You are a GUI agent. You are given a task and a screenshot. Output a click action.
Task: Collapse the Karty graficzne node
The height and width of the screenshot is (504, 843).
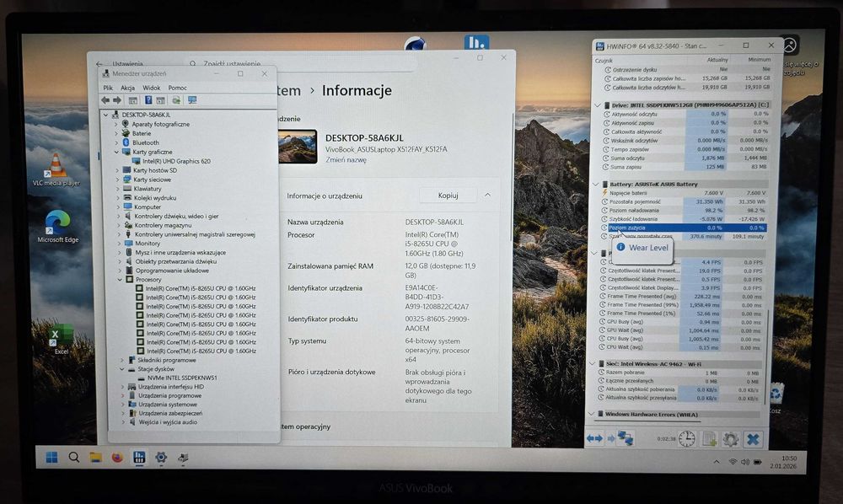116,152
